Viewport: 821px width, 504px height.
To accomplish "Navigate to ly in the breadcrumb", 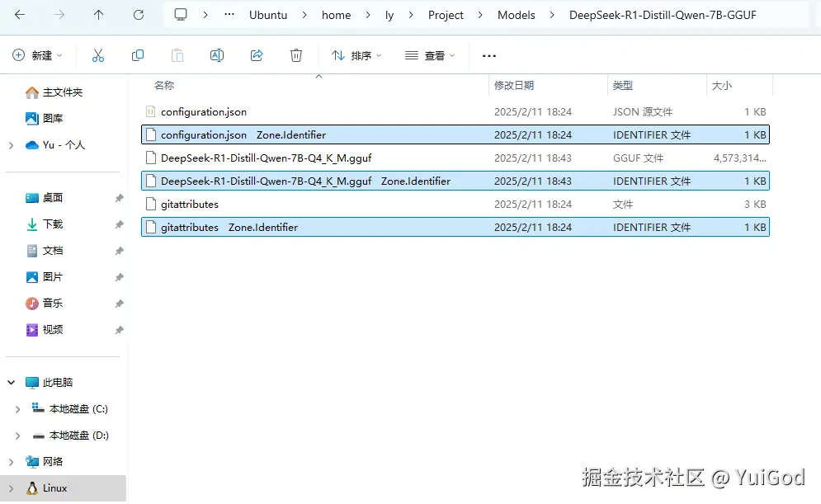I will pos(389,15).
